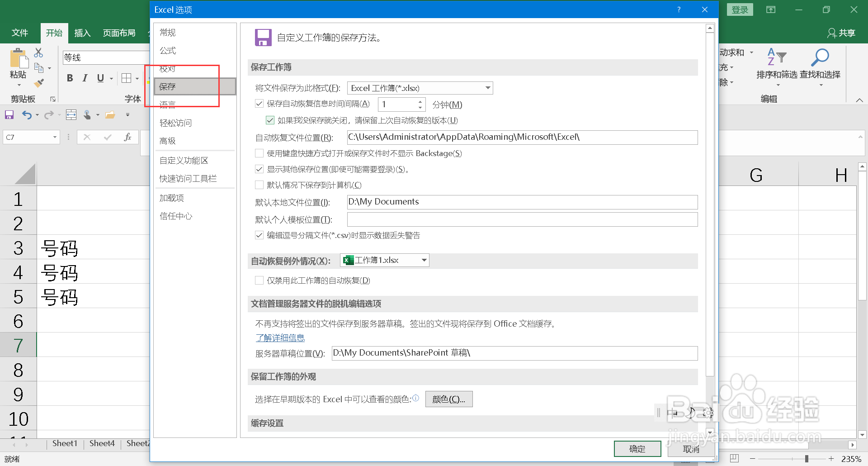
Task: Collapse the ribbon with the chevron
Action: [x=859, y=100]
